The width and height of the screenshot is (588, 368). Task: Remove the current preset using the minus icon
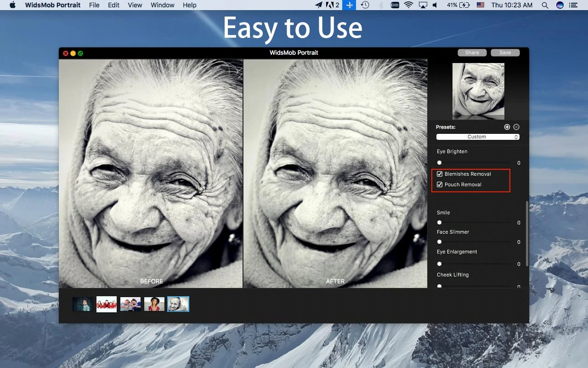tap(516, 127)
